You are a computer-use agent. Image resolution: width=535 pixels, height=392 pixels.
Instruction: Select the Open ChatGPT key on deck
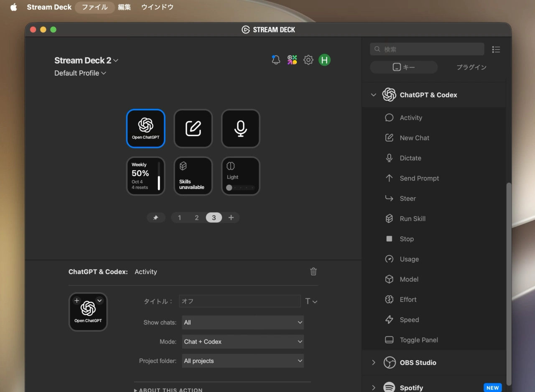pyautogui.click(x=146, y=129)
